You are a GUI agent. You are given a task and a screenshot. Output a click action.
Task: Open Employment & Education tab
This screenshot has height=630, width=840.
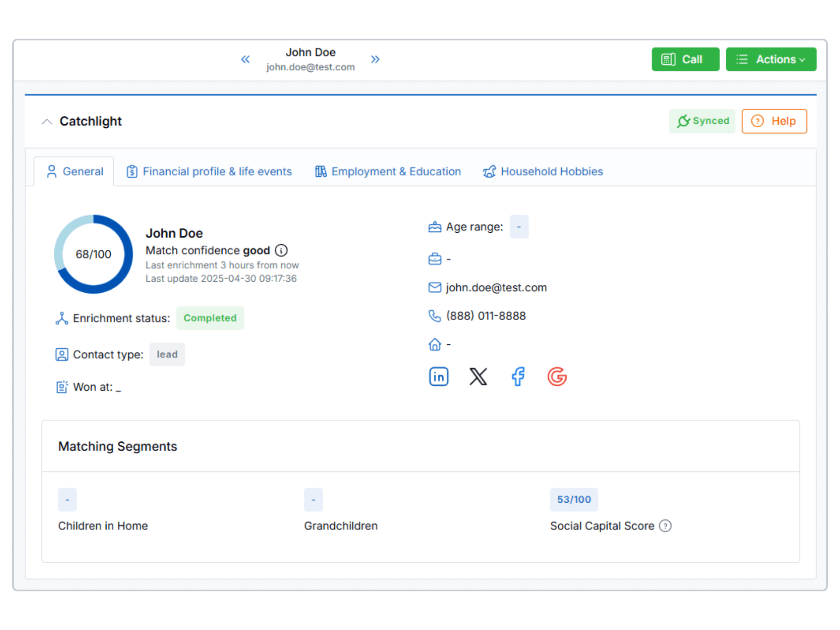click(388, 171)
